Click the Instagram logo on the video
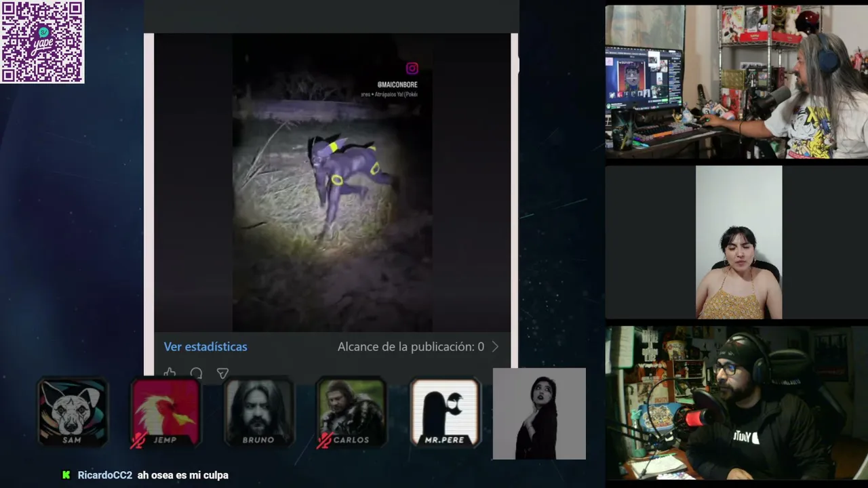Screen dimensions: 868x488 [412, 68]
